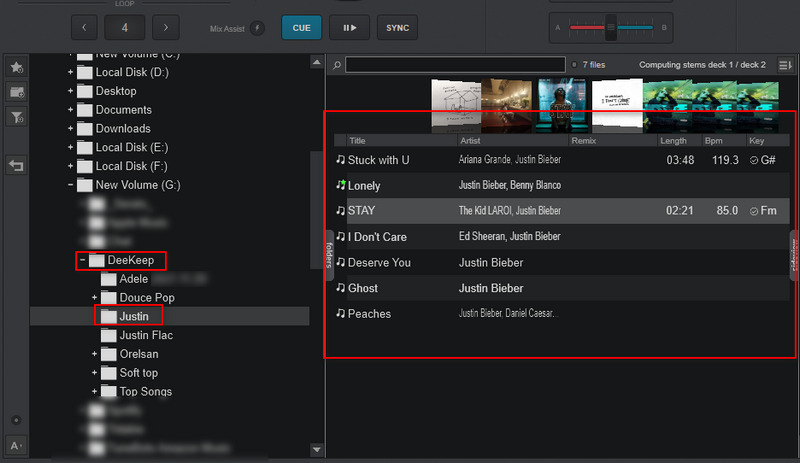Click the music note icon beside Ghost
This screenshot has height=463, width=800.
click(x=340, y=288)
